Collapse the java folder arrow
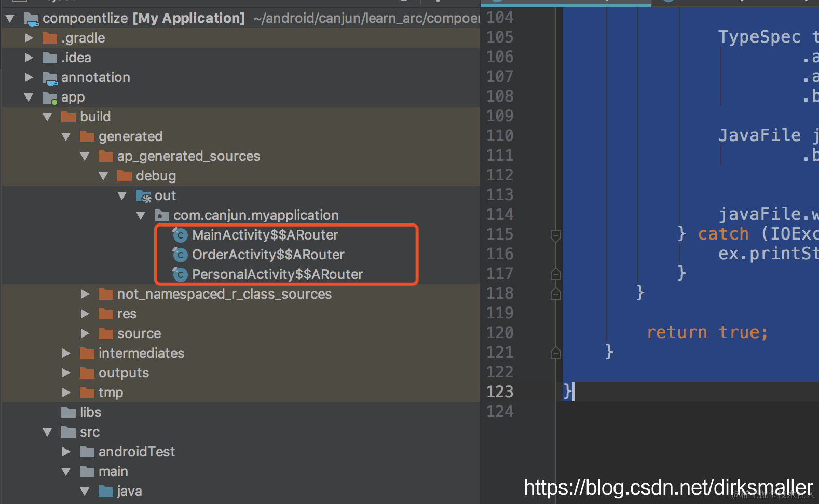 pos(85,491)
